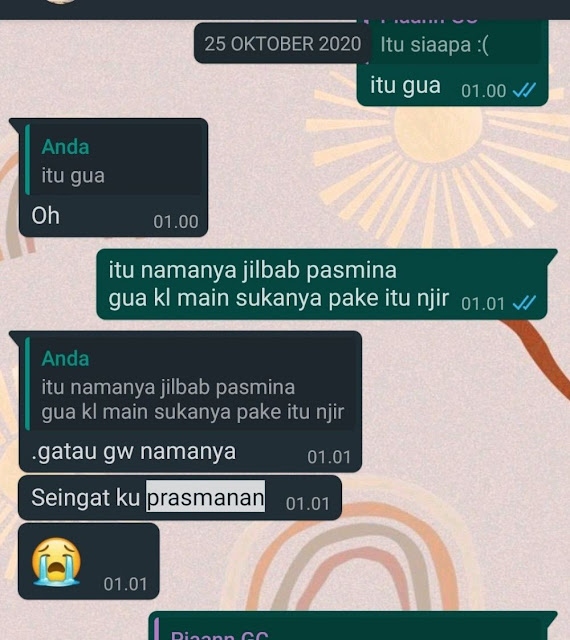Tap the 'Anda' name in jilbab quoted reply
Viewport: 570px width, 640px height.
click(x=65, y=359)
